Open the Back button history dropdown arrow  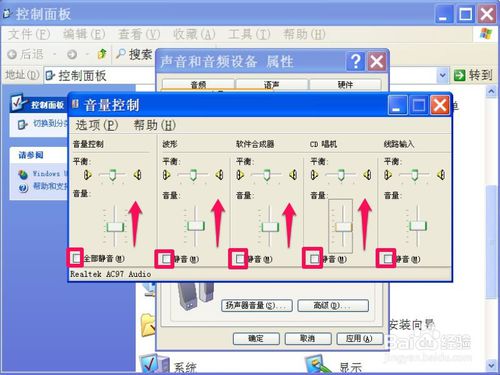(54, 54)
